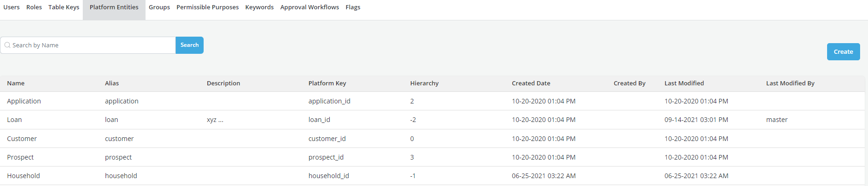
Task: Open the Users tab
Action: coord(12,7)
